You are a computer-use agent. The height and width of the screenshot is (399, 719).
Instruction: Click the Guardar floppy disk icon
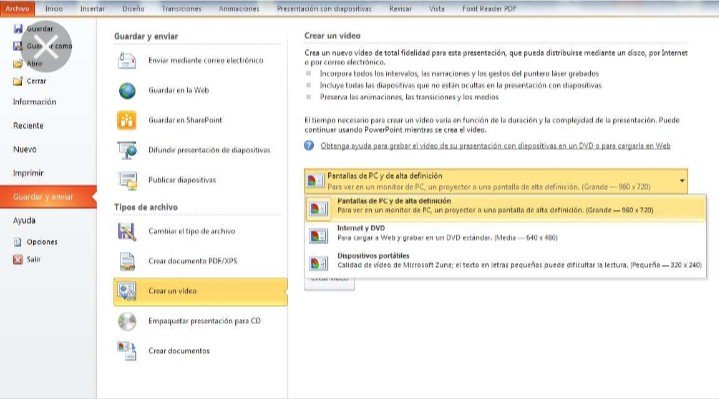pos(18,28)
